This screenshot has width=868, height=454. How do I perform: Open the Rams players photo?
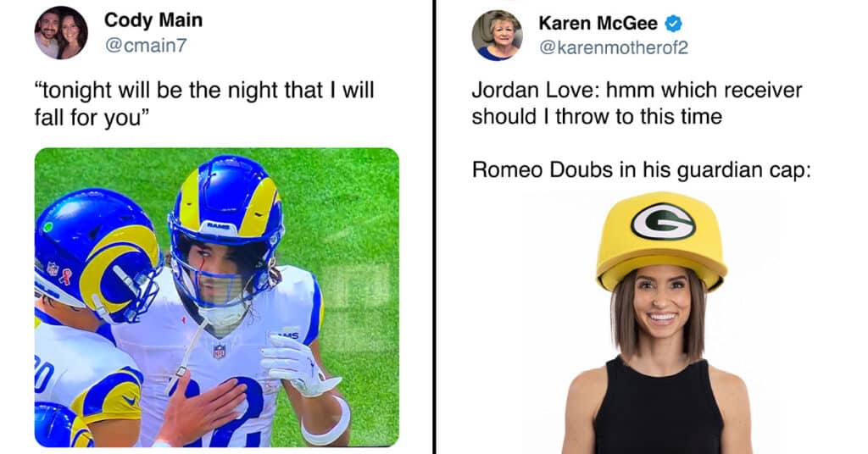pos(216,297)
